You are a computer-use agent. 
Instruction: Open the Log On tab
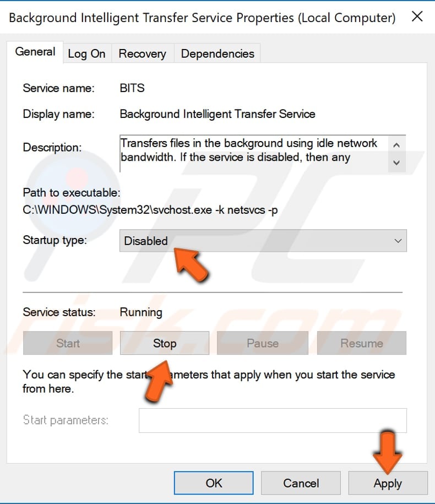coord(86,54)
